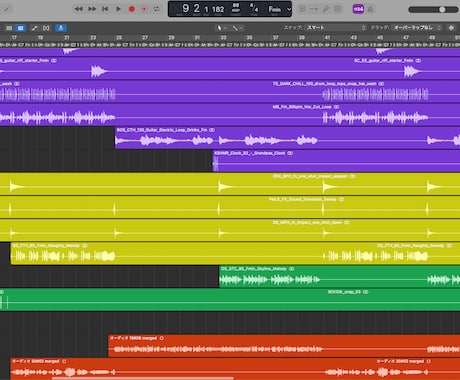460x380 pixels.
Task: Open the Tuner with the tuning fork icon
Action: click(x=326, y=9)
